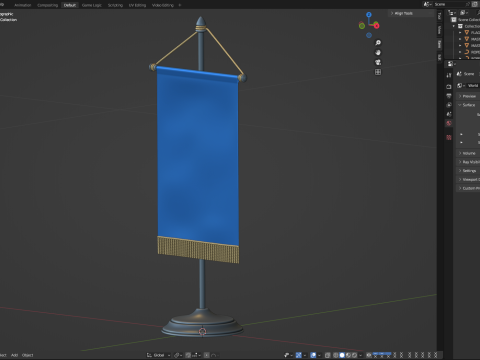480x360 pixels.
Task: Select Wireframe viewport shading
Action: coord(336,355)
